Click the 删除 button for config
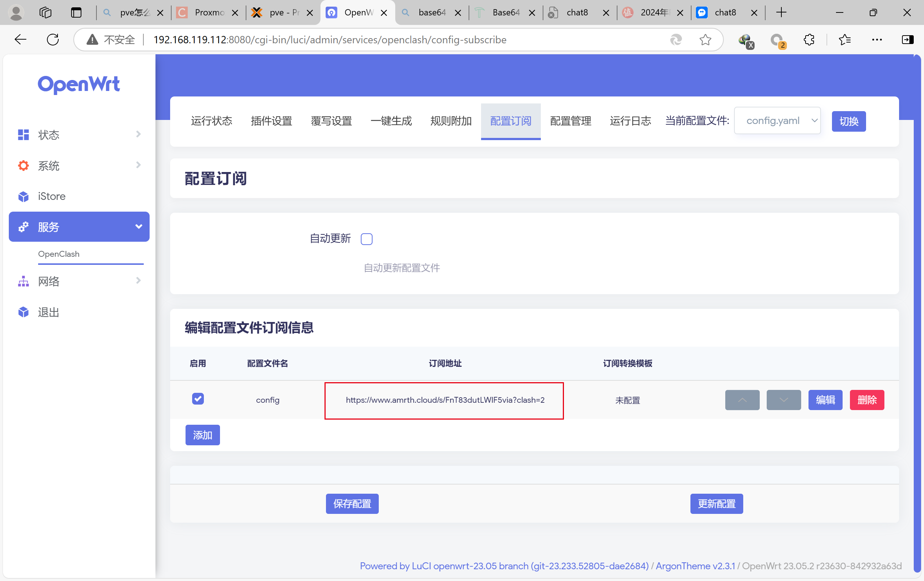 coord(867,400)
